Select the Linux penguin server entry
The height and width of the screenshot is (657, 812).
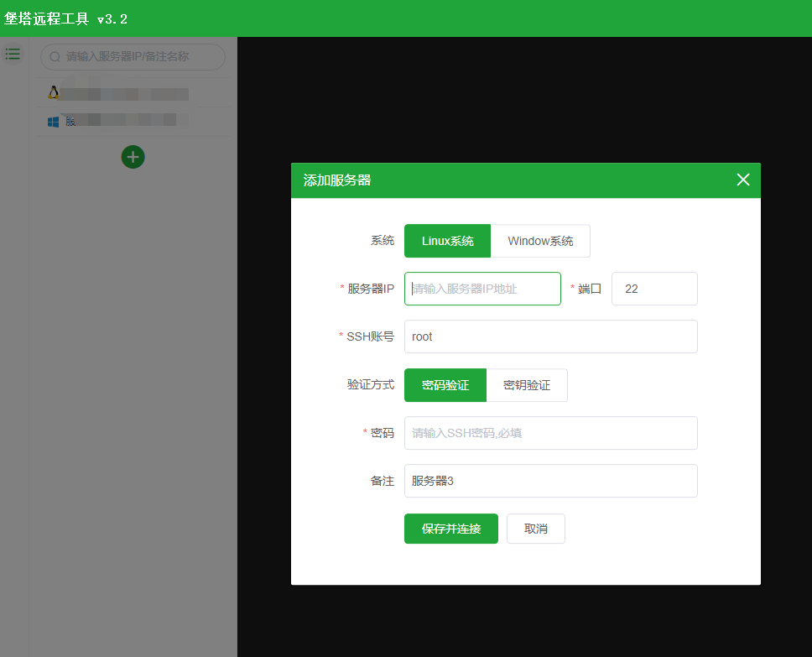117,93
